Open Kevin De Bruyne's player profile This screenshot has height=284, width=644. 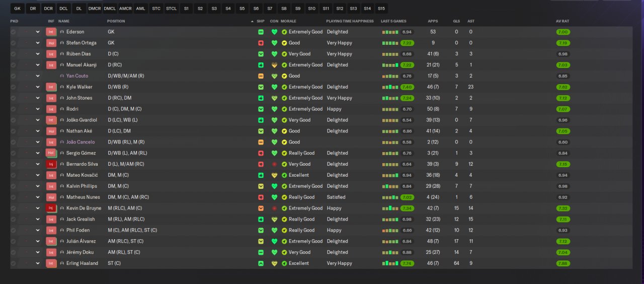tap(84, 208)
